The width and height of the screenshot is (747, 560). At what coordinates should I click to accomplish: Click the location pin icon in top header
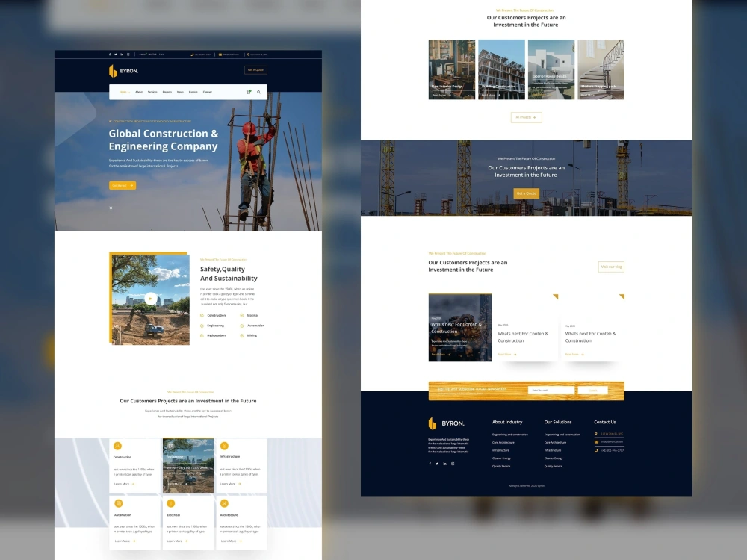(248, 55)
